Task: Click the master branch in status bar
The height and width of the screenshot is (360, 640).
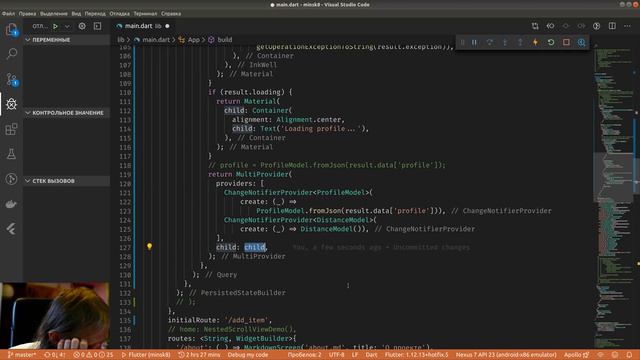Action: [x=22, y=355]
